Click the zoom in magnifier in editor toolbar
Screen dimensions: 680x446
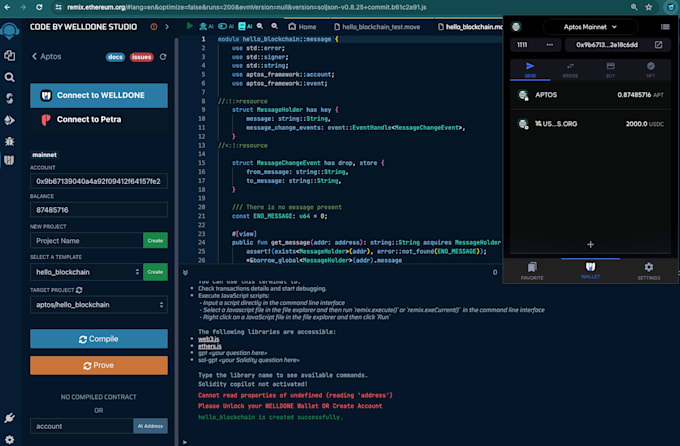click(275, 26)
